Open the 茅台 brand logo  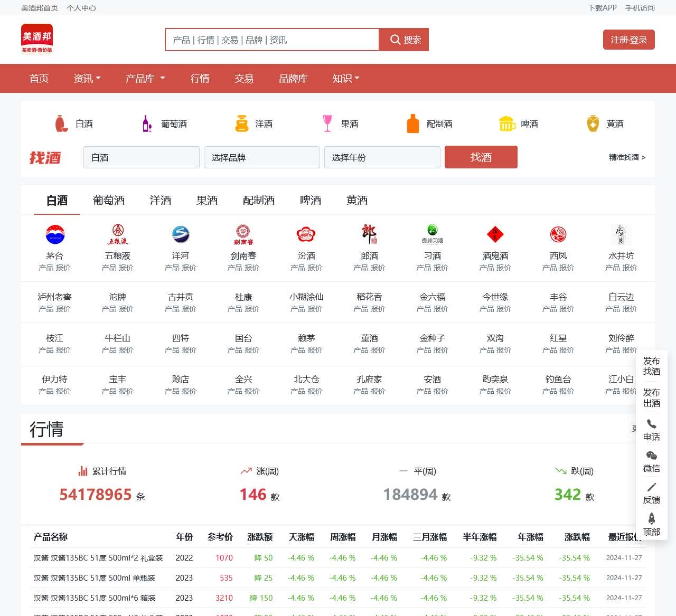[x=55, y=234]
